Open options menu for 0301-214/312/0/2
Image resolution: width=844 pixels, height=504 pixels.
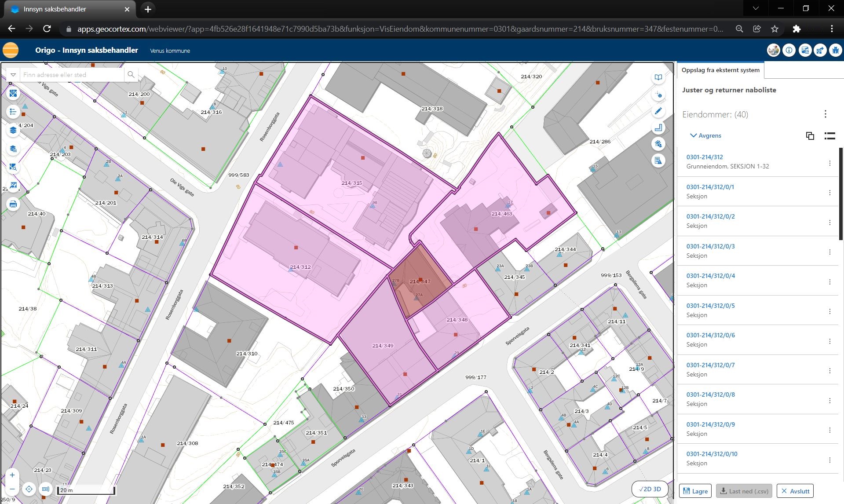coord(830,223)
